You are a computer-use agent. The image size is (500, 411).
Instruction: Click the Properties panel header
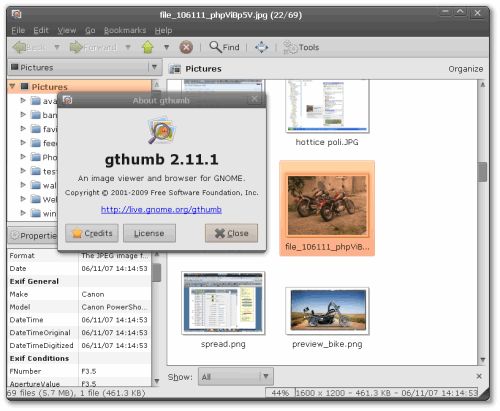33,236
